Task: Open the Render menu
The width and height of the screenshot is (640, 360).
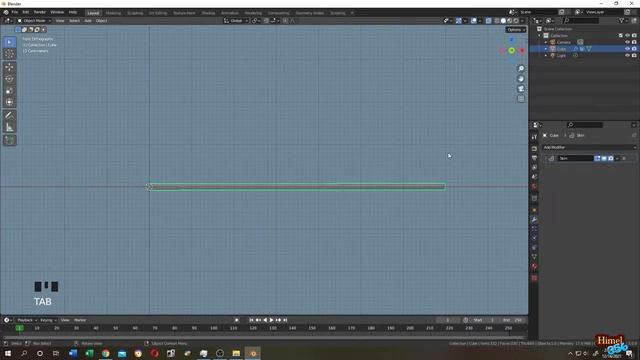Action: 40,13
